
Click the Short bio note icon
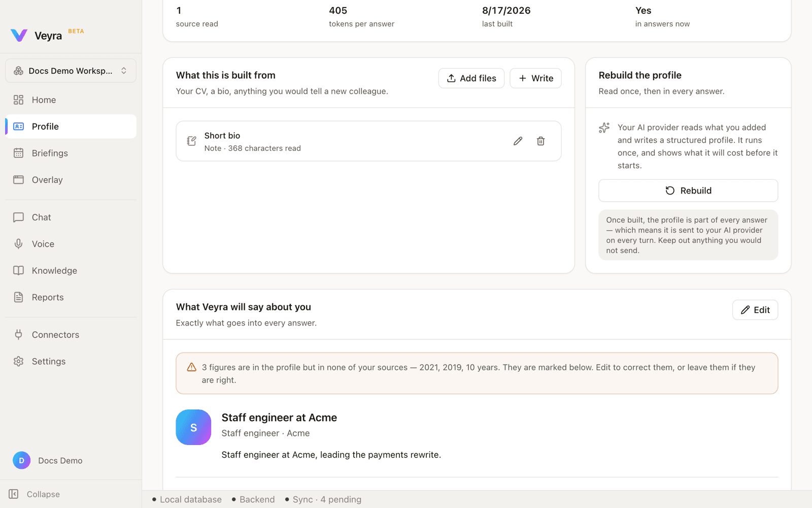pyautogui.click(x=191, y=141)
